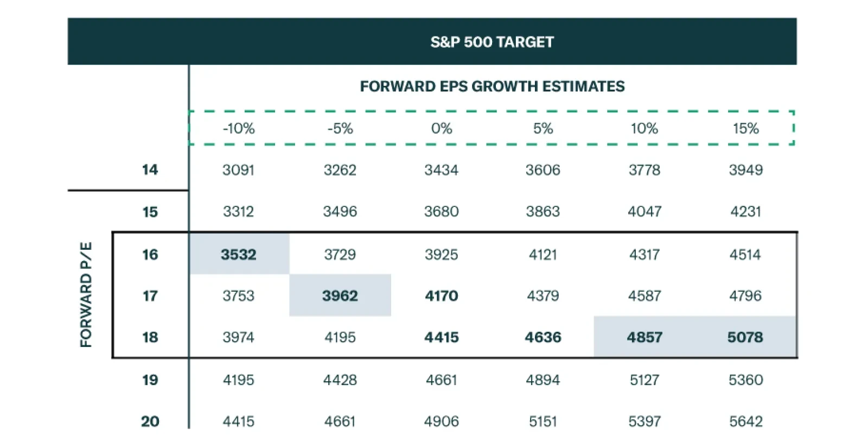The width and height of the screenshot is (868, 448).
Task: Click the row label for P/E 14
Action: pos(150,170)
